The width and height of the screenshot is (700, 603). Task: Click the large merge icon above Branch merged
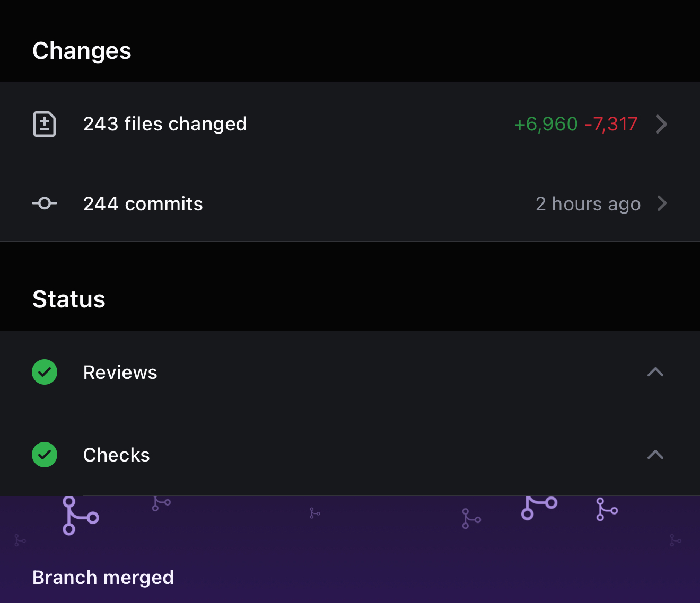80,516
